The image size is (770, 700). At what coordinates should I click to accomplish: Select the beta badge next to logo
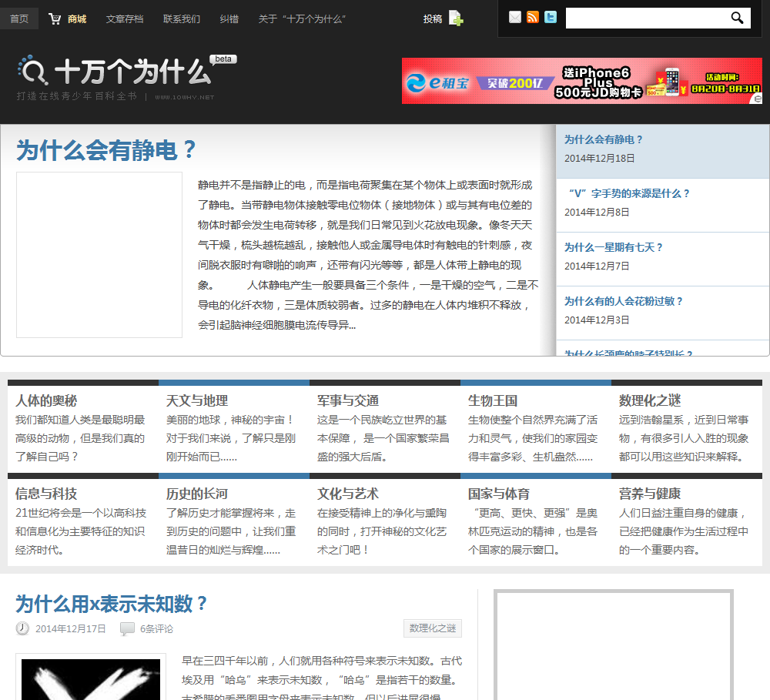(223, 59)
